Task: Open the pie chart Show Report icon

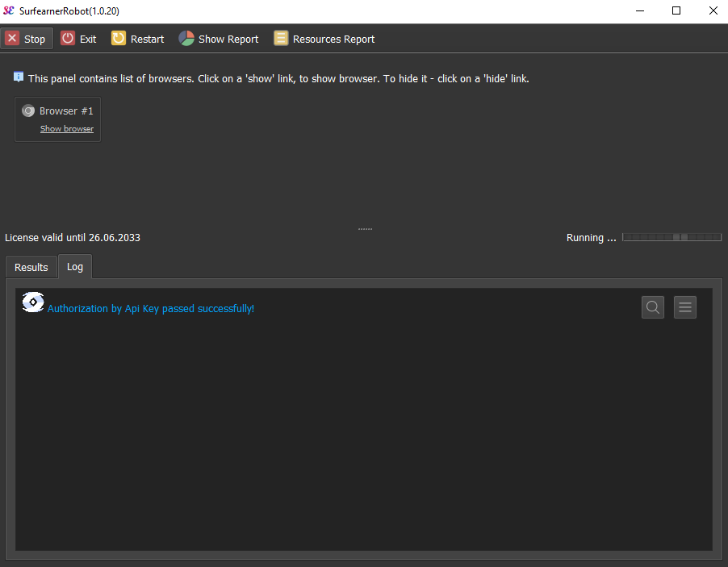Action: coord(186,38)
